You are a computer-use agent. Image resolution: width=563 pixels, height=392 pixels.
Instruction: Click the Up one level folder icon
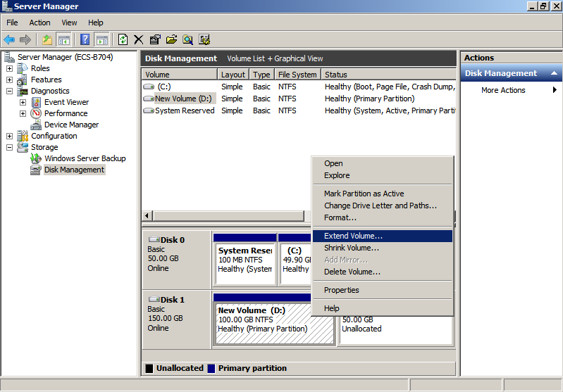47,39
